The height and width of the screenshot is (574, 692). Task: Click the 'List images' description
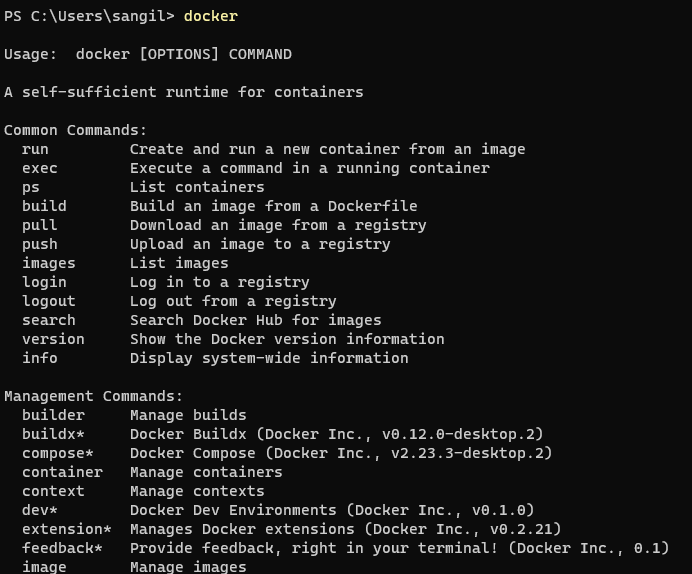coord(179,263)
